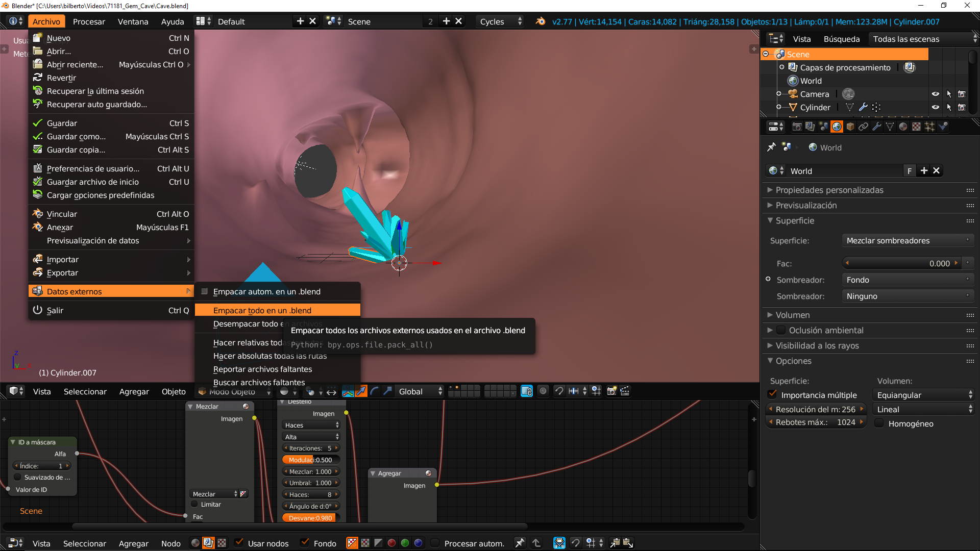The width and height of the screenshot is (980, 551).
Task: Click the World name input field
Action: click(842, 171)
